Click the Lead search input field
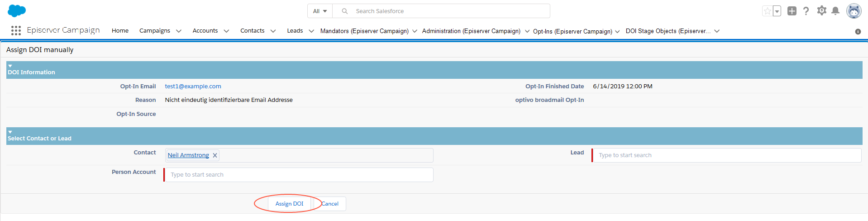The image size is (868, 221). (x=726, y=155)
